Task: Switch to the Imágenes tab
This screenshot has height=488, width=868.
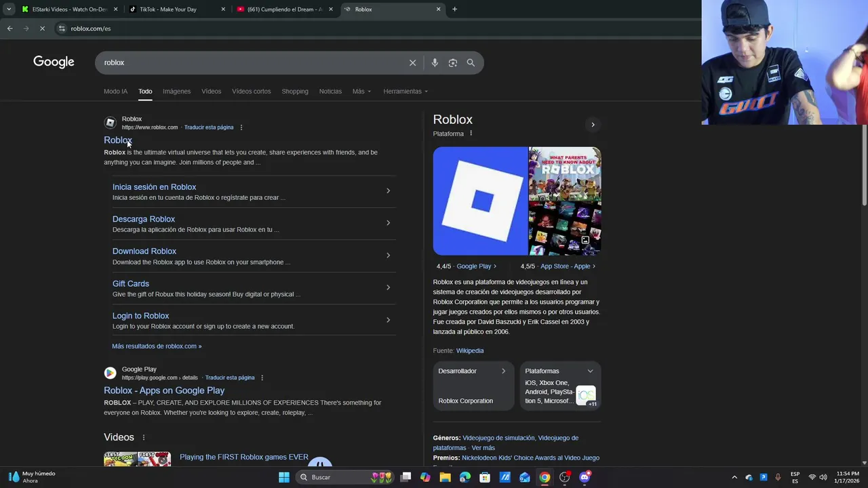Action: pos(176,91)
